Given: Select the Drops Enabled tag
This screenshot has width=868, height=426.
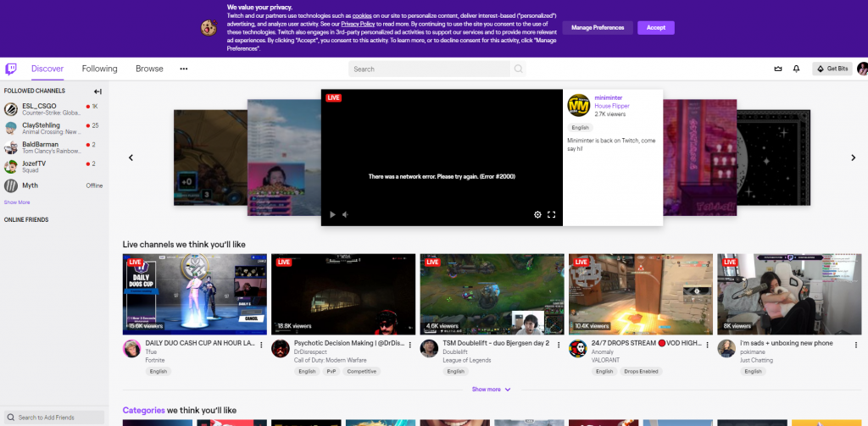Looking at the screenshot, I should click(x=641, y=372).
